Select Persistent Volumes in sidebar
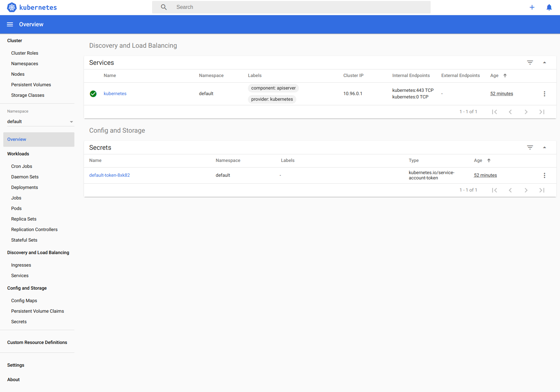This screenshot has width=560, height=392. coord(31,85)
